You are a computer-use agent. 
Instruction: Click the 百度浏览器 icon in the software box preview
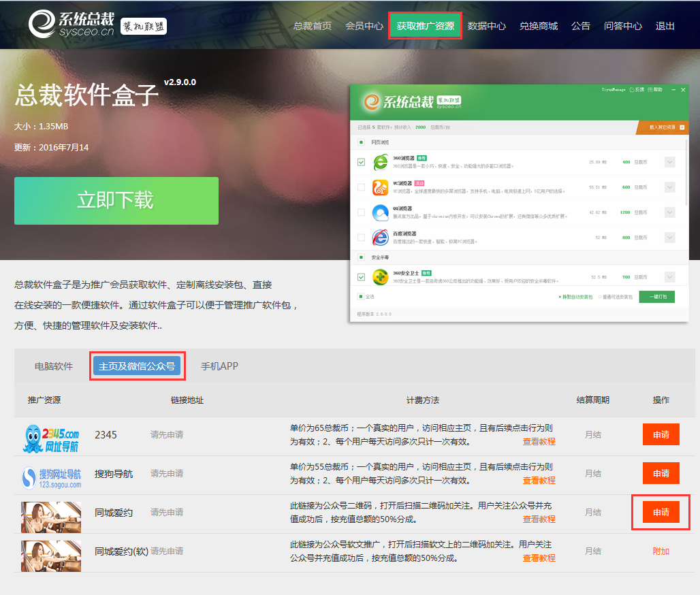[x=381, y=238]
